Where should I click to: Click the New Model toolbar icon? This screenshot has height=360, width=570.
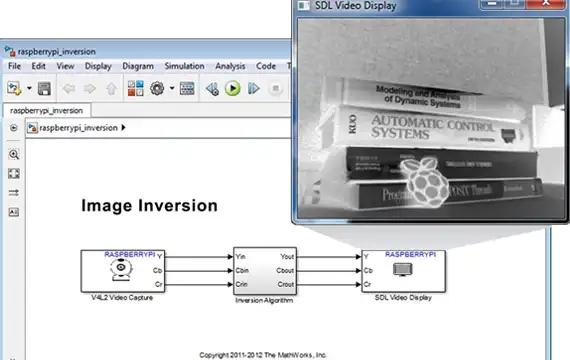(x=14, y=88)
